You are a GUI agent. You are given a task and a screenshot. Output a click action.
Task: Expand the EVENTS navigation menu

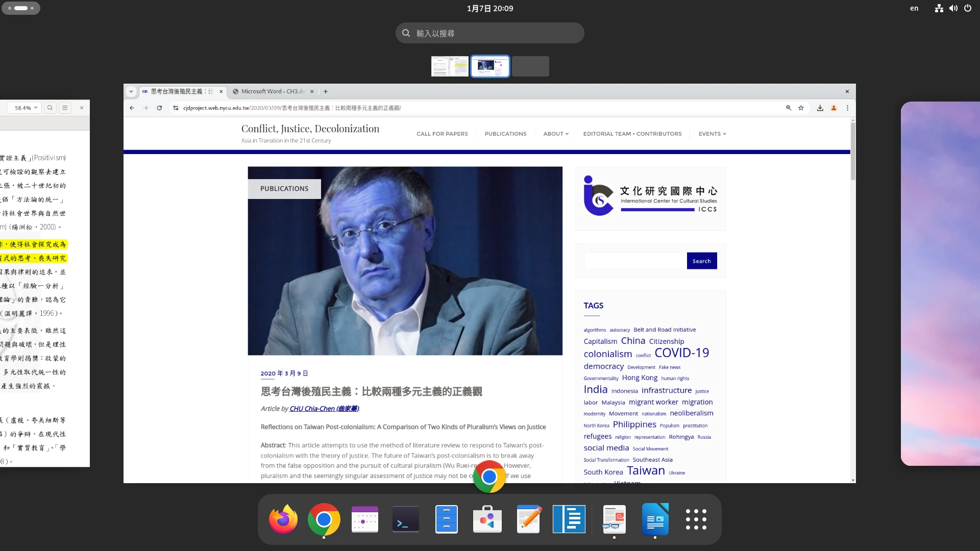[x=712, y=134]
